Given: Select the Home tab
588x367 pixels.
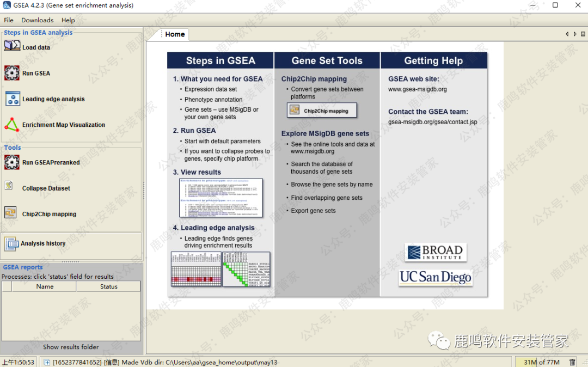Looking at the screenshot, I should pyautogui.click(x=175, y=34).
